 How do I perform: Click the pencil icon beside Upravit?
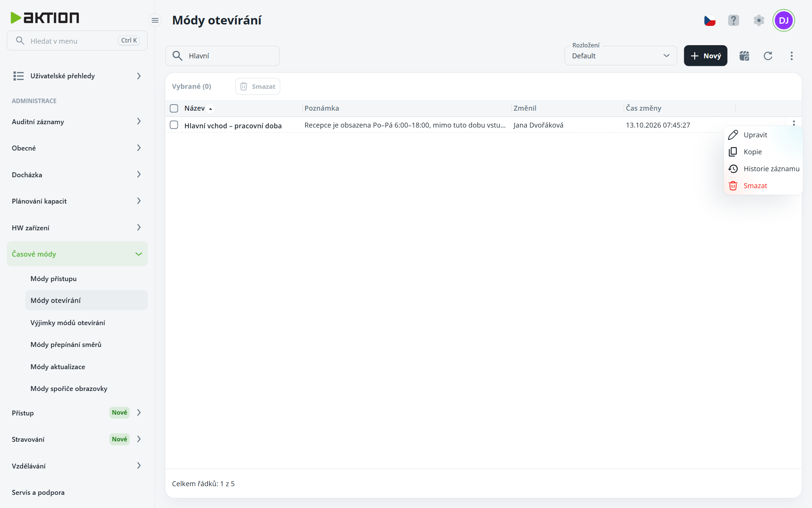coord(733,135)
